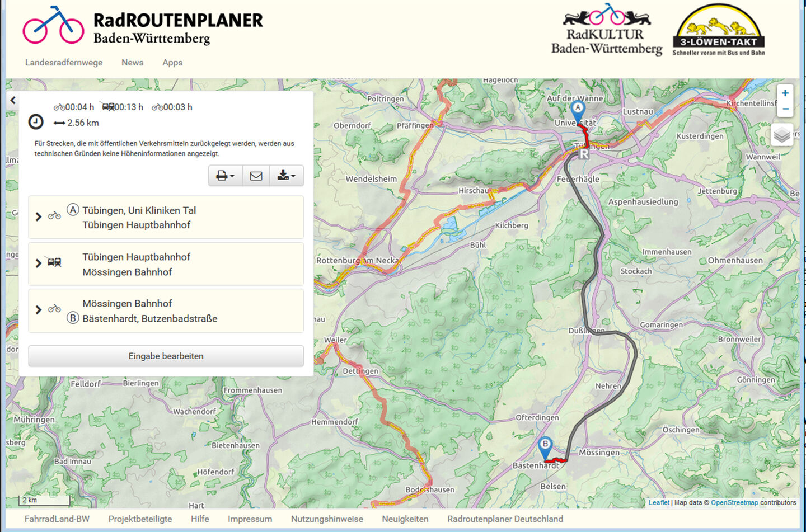Zoom out on the map

(785, 109)
